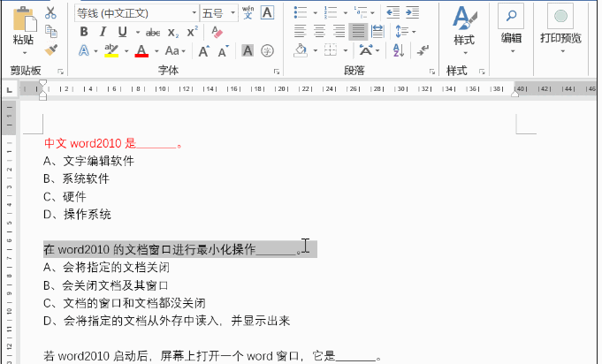Click option B、系统软件

point(76,178)
